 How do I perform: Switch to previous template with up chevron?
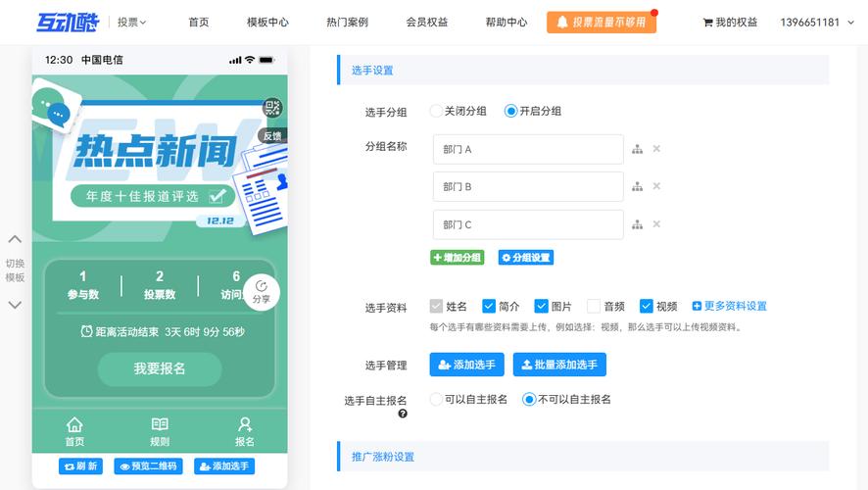point(15,239)
